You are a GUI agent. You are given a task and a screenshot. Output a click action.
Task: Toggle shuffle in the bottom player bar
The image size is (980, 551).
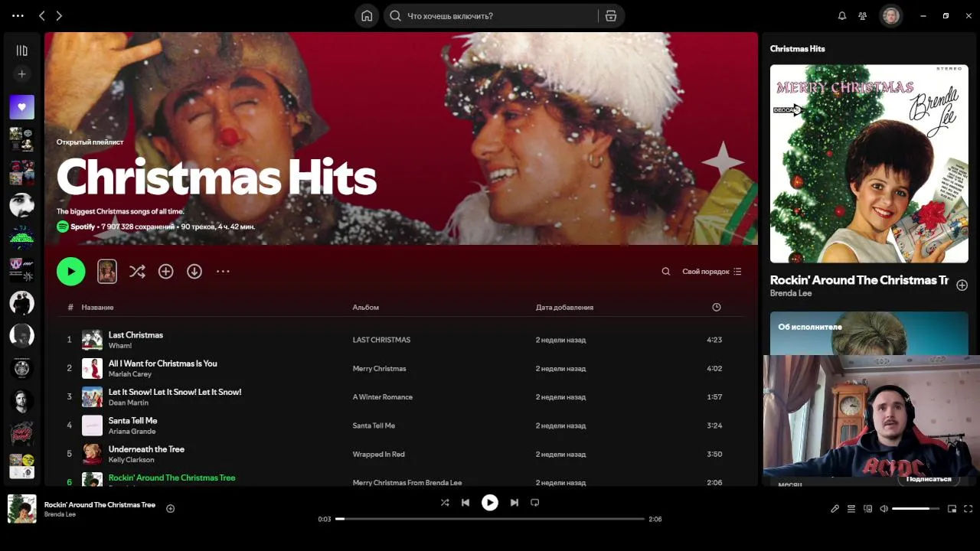445,503
